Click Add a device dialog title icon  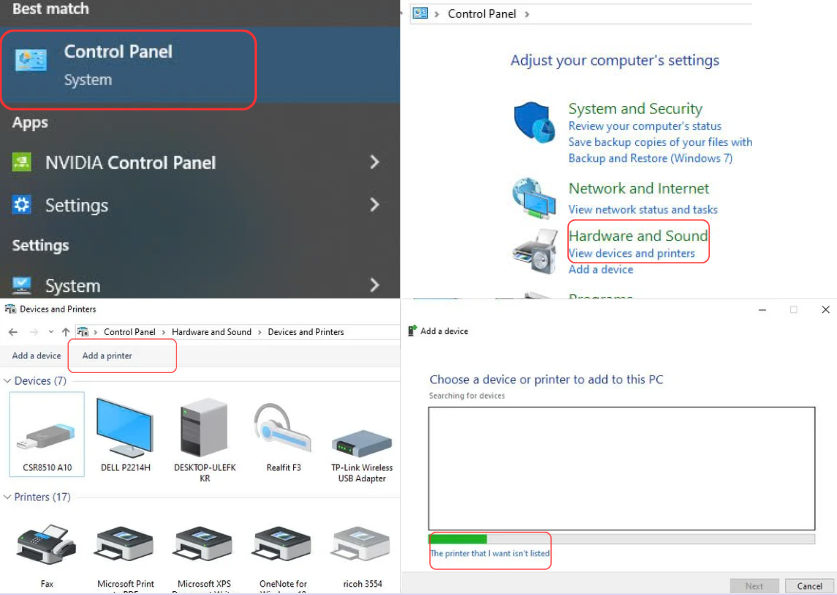tap(412, 331)
